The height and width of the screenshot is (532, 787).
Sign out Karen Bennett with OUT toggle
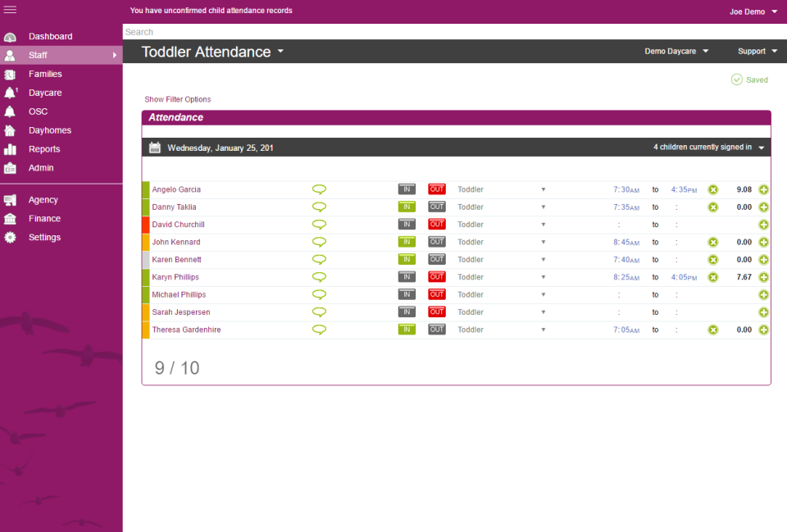pos(437,260)
